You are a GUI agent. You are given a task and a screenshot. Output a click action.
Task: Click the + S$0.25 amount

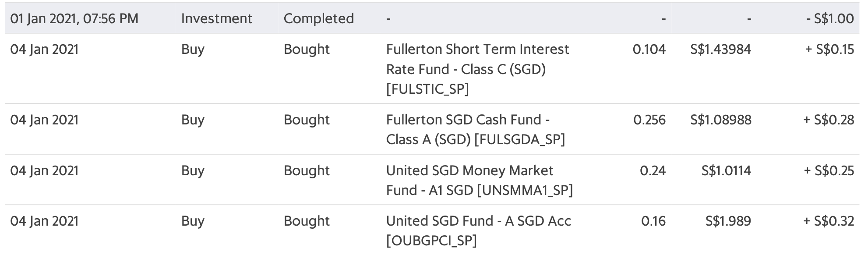pos(829,170)
